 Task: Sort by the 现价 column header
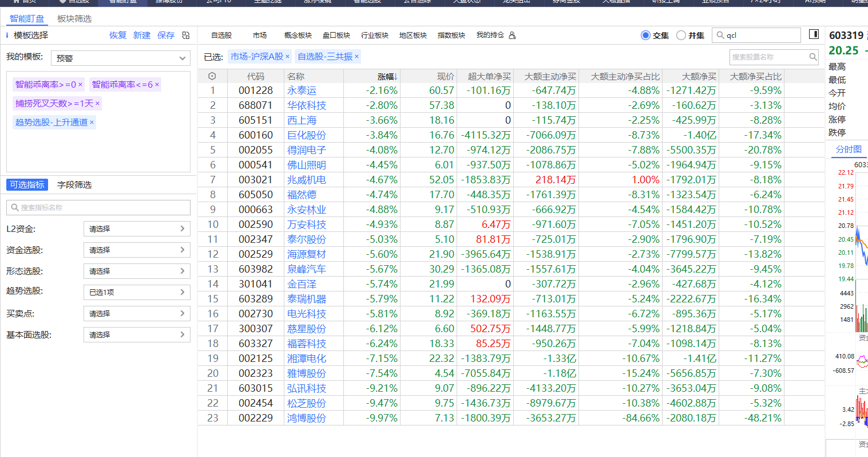point(445,76)
